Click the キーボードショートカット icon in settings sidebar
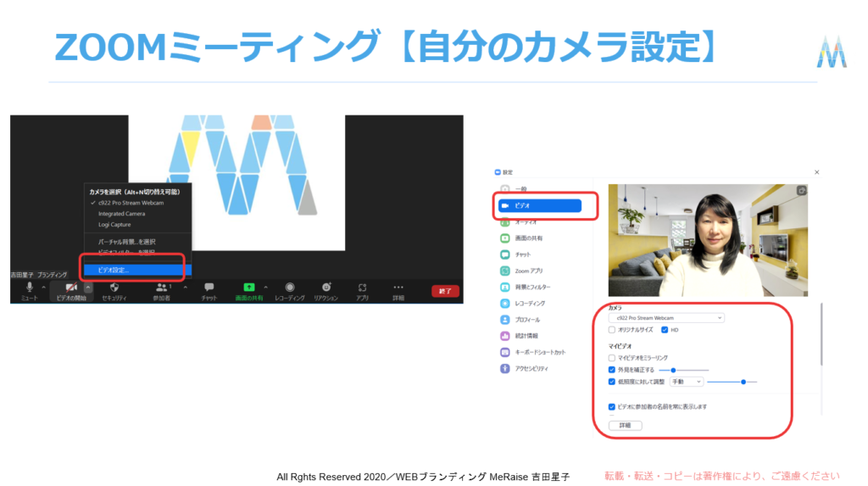The height and width of the screenshot is (486, 868). [505, 352]
